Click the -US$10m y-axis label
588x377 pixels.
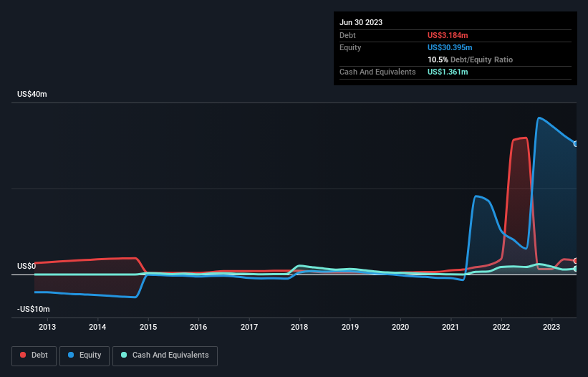[34, 309]
